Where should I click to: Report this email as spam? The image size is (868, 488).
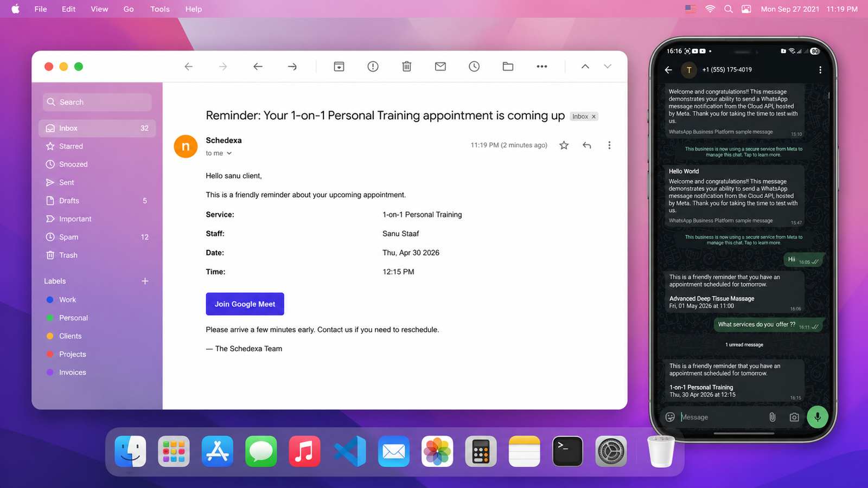point(373,67)
